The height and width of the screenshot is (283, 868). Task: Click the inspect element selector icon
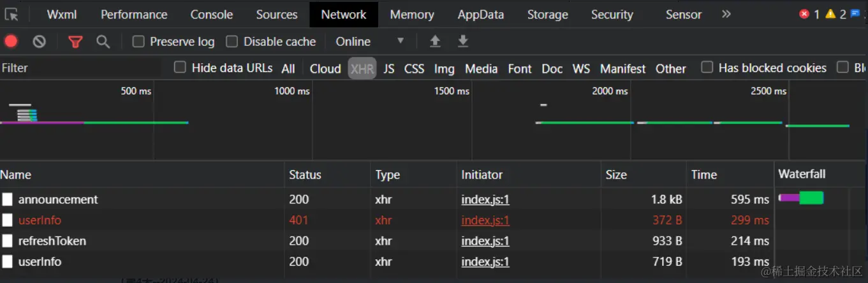(x=11, y=15)
